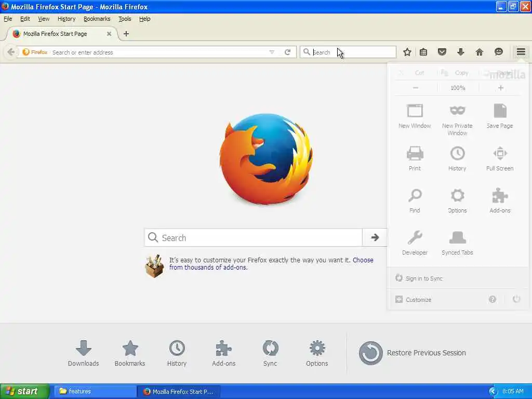
Task: Open Add-ons at page bottom
Action: (x=223, y=353)
